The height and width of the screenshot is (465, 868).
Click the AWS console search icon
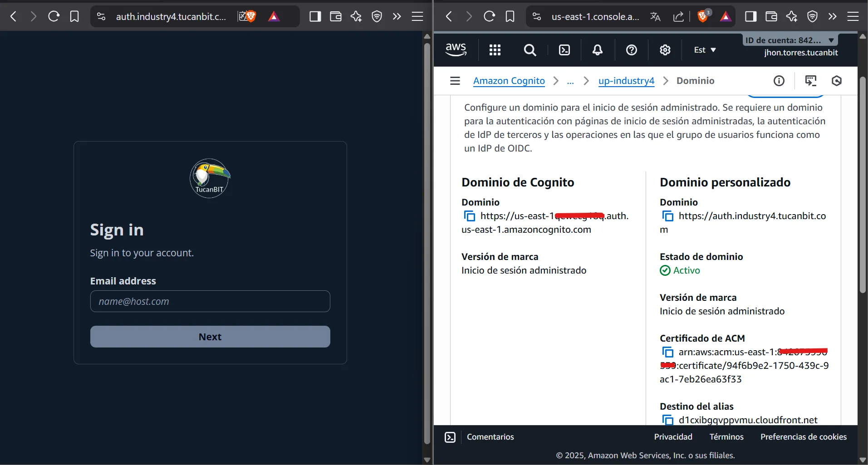pos(530,50)
